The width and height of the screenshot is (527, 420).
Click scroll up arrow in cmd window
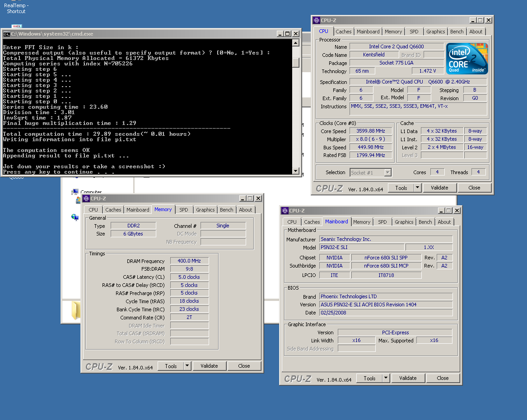click(296, 43)
